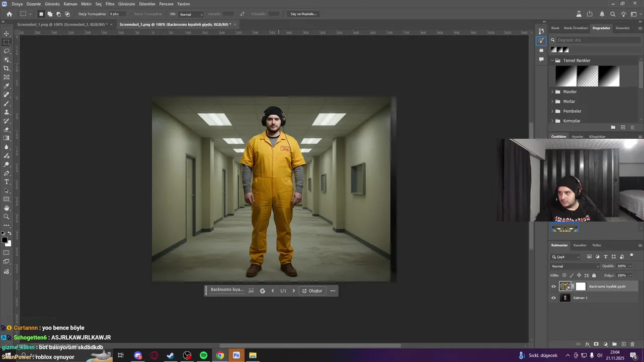Collapse the Temel Renkler gradient group

(x=552, y=60)
